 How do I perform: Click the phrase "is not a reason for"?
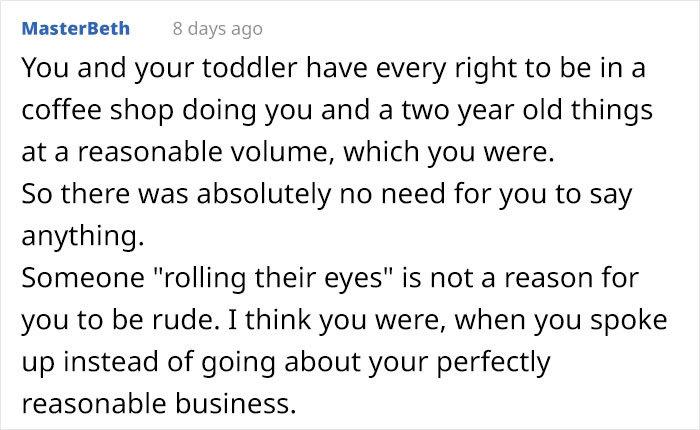521,278
